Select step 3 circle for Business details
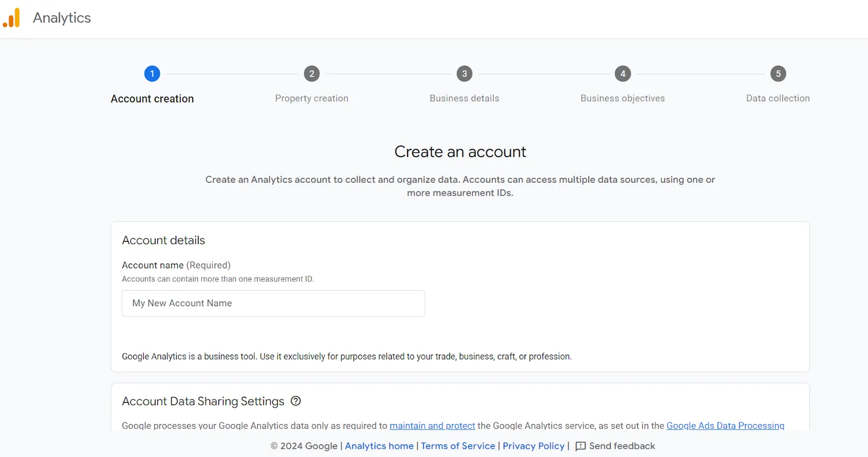The image size is (868, 457). click(464, 74)
